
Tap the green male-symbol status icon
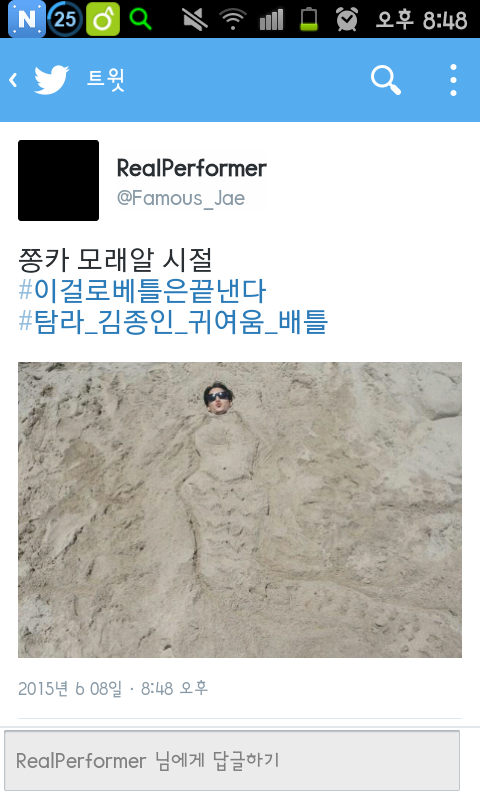(x=103, y=19)
